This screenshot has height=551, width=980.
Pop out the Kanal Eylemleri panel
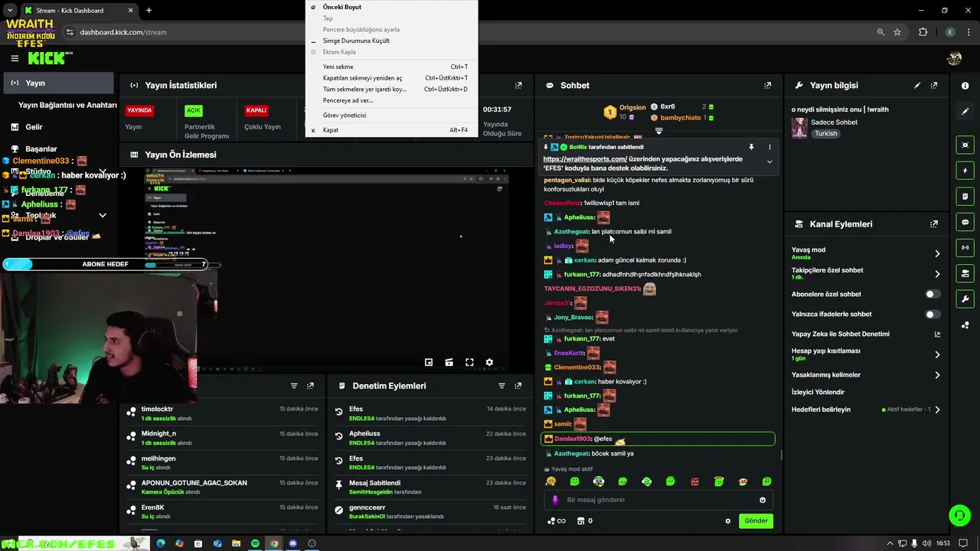934,224
